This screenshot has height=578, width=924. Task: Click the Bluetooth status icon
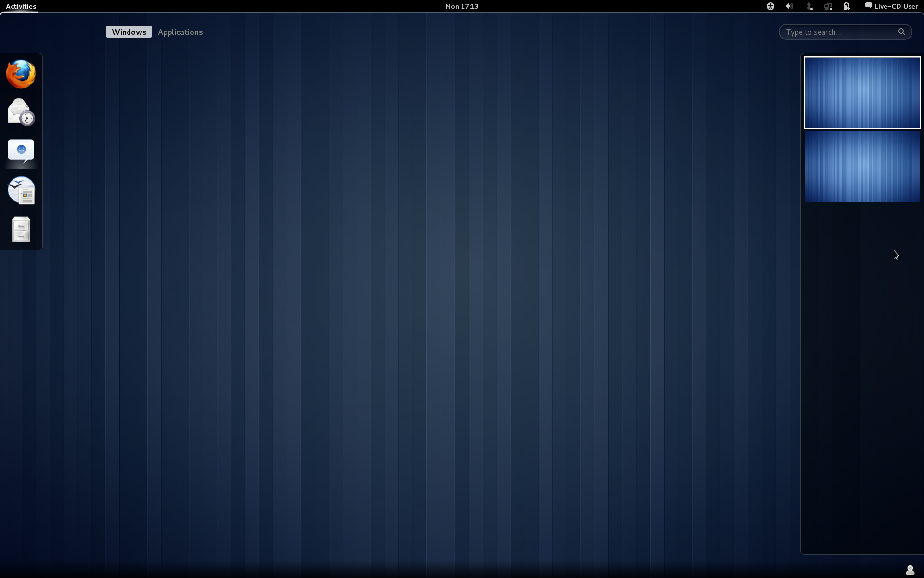pos(809,6)
